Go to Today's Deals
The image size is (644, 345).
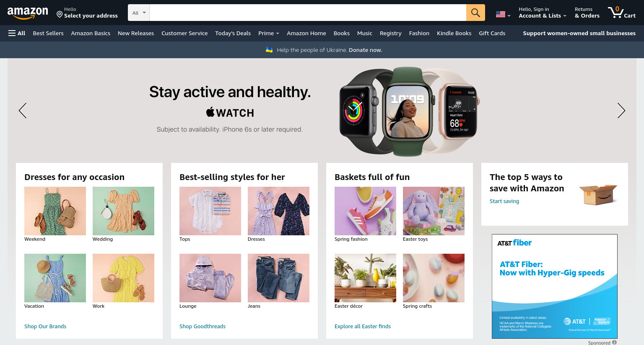point(233,33)
